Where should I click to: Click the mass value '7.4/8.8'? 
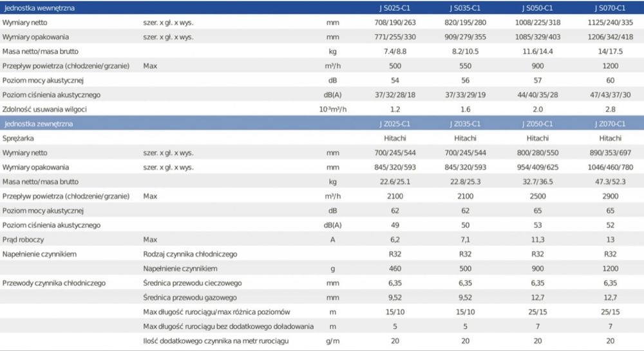pos(395,52)
